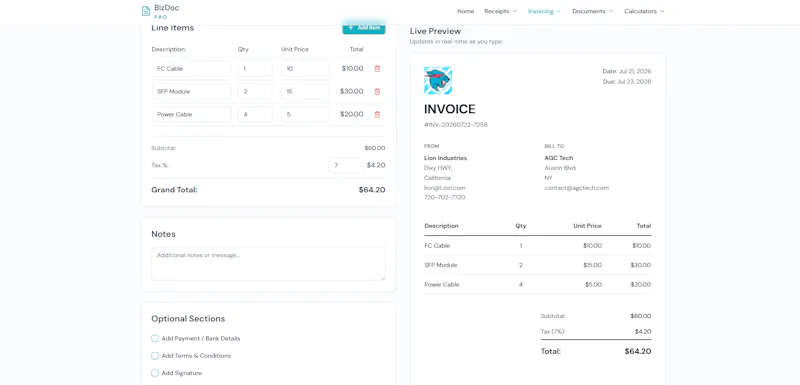
Task: Open the Documents menu
Action: click(x=593, y=11)
